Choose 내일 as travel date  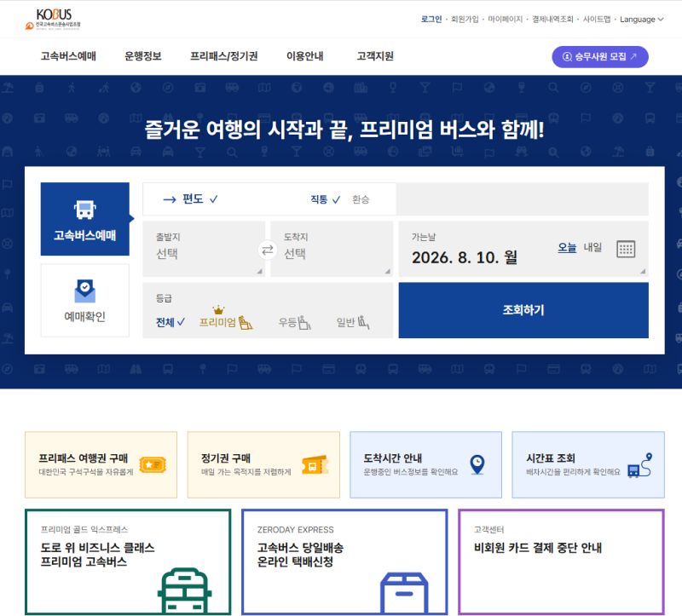[592, 247]
